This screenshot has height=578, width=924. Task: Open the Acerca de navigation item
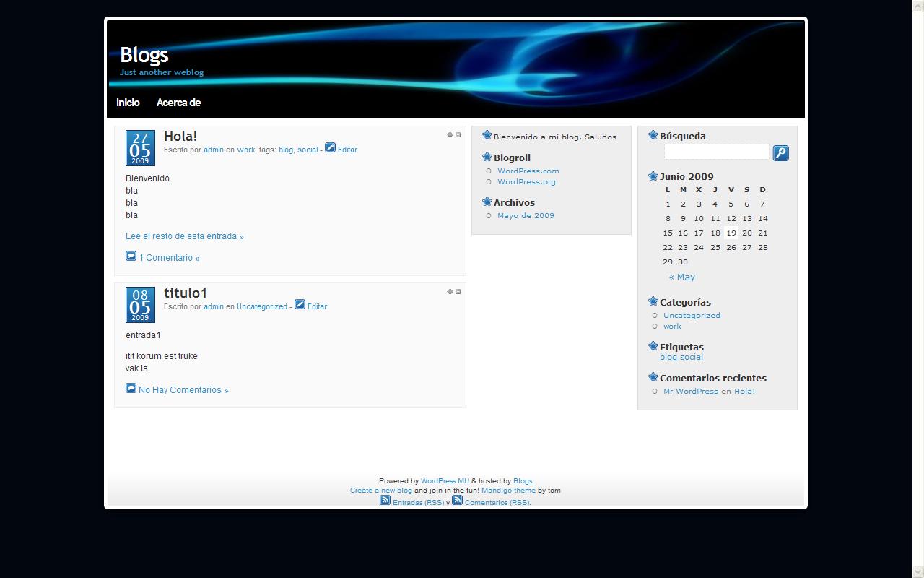click(178, 103)
